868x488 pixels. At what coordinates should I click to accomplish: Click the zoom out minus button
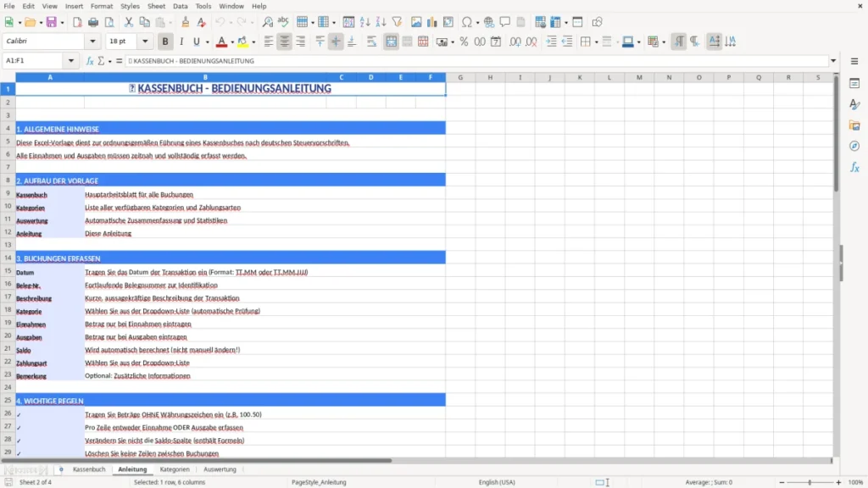coord(782,482)
